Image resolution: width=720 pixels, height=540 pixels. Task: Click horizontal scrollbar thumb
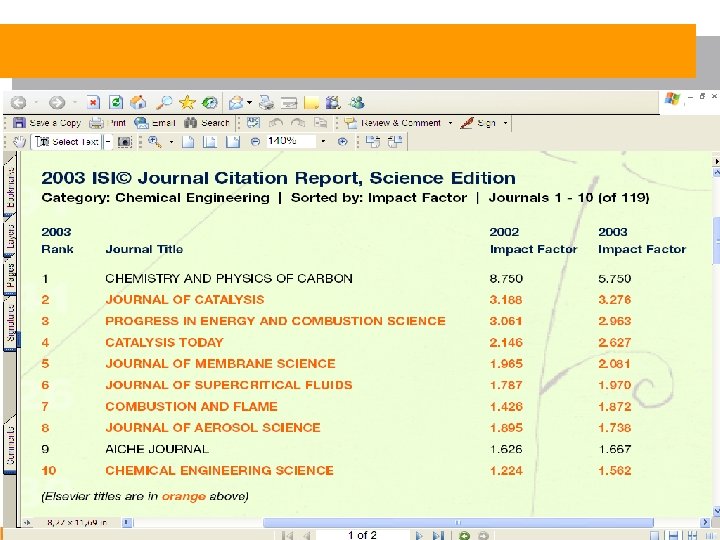458,522
